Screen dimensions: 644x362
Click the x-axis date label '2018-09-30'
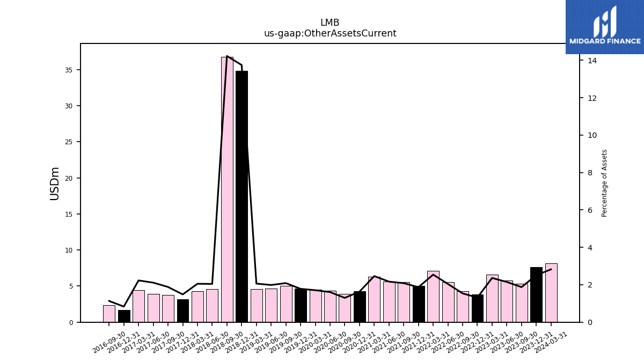pyautogui.click(x=226, y=342)
